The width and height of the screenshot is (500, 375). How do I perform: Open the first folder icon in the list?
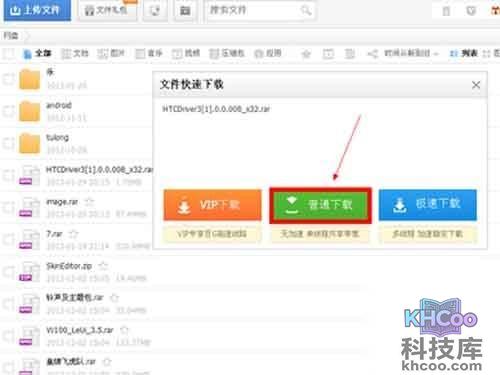tap(29, 79)
